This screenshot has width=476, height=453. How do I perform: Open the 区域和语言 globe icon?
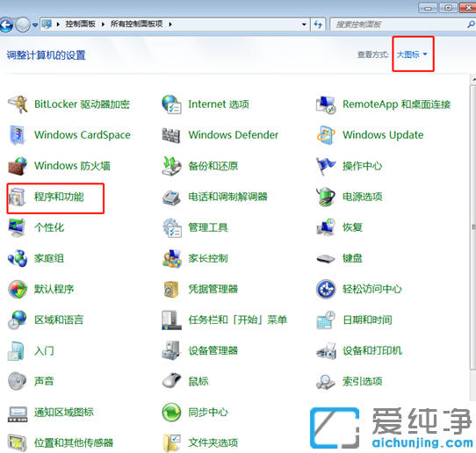tap(18, 320)
